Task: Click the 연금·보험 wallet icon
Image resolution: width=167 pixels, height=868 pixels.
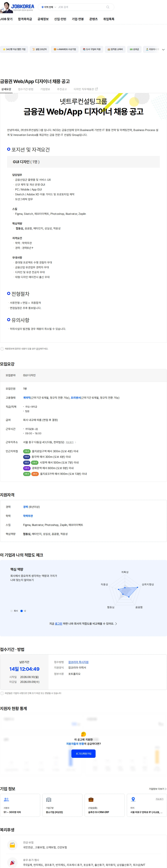Action: [x=13, y=845]
